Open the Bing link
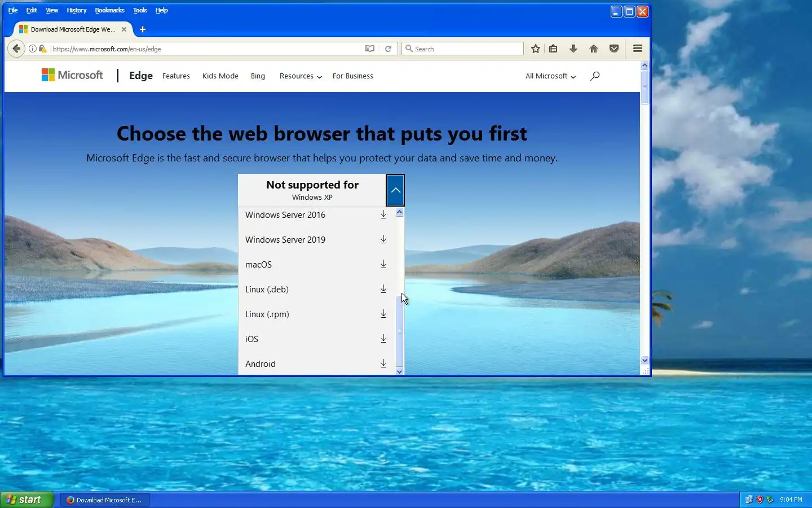This screenshot has width=812, height=508. (x=258, y=76)
